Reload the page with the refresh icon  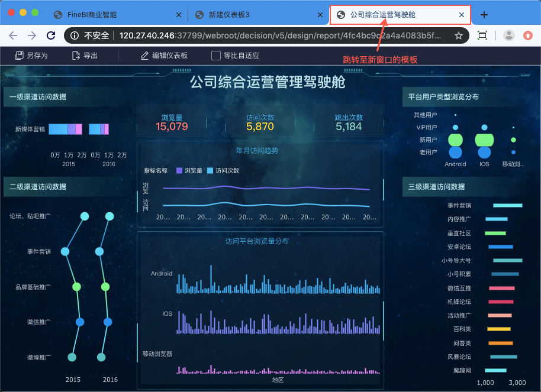tap(51, 35)
